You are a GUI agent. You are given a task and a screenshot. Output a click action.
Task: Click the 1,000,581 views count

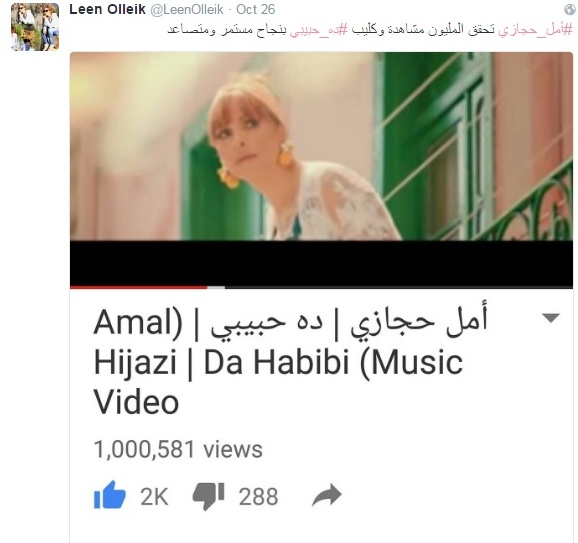pyautogui.click(x=178, y=449)
